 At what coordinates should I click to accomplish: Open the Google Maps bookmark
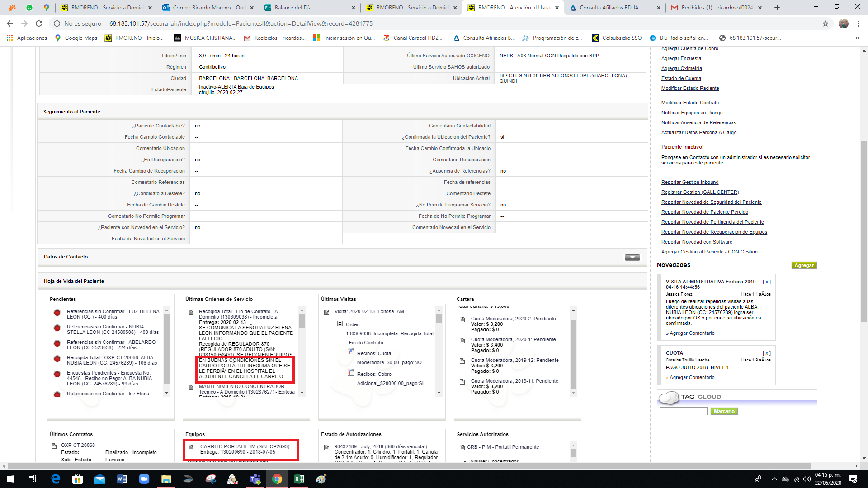tap(76, 38)
